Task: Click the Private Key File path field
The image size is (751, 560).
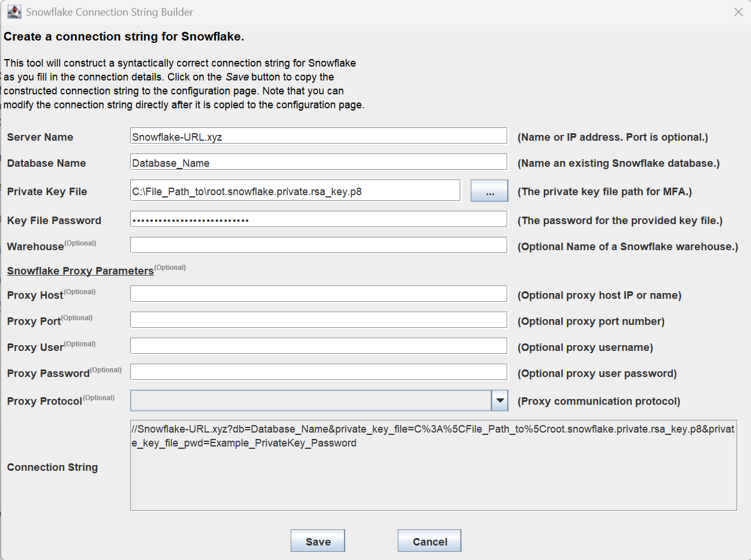Action: (x=295, y=191)
